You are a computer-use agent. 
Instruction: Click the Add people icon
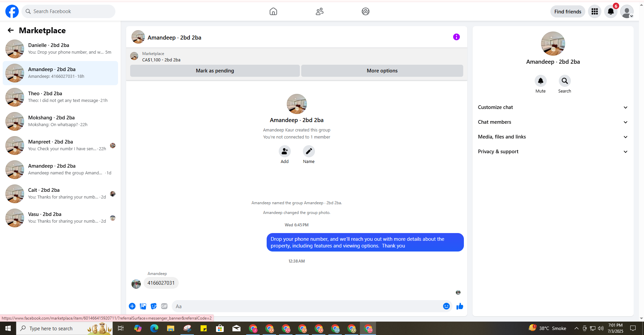point(285,151)
